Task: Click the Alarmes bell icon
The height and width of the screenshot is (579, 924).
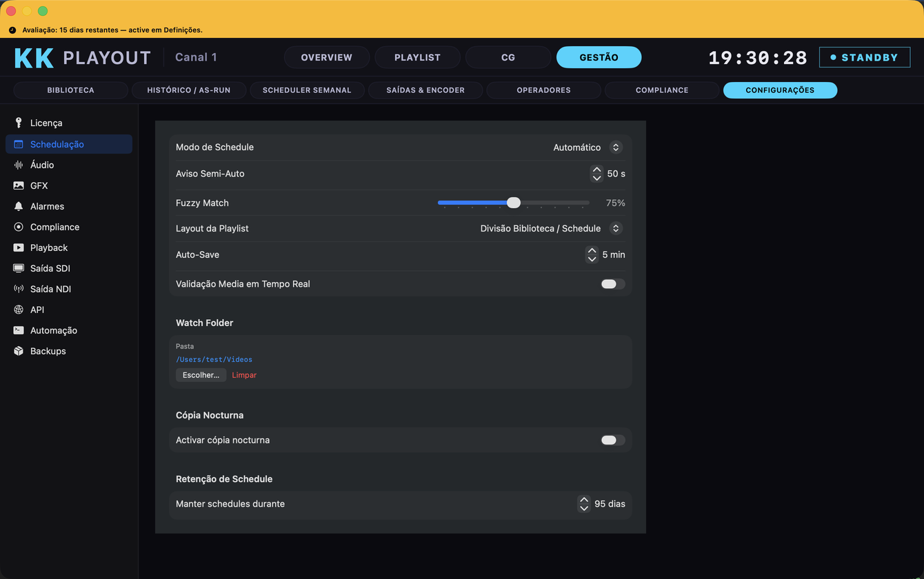Action: (19, 206)
